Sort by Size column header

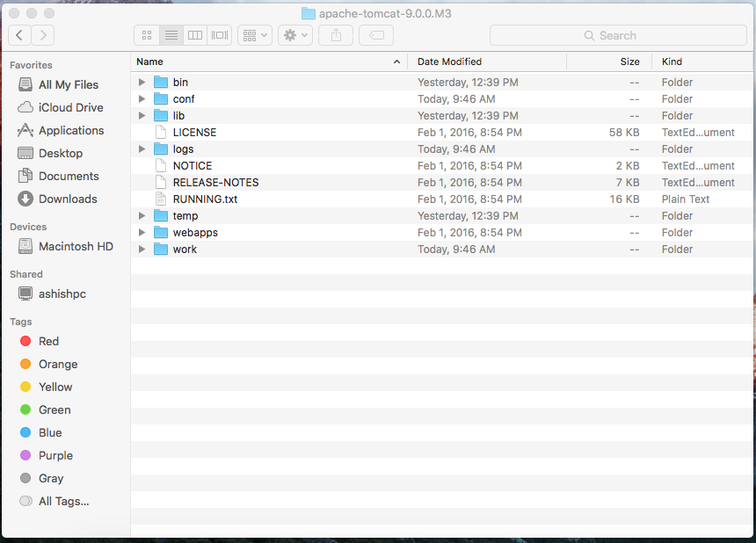tap(609, 62)
